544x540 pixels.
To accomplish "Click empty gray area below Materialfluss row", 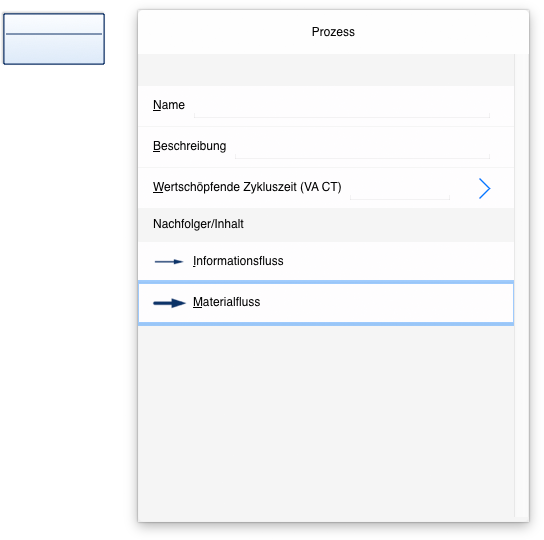I will (x=326, y=420).
